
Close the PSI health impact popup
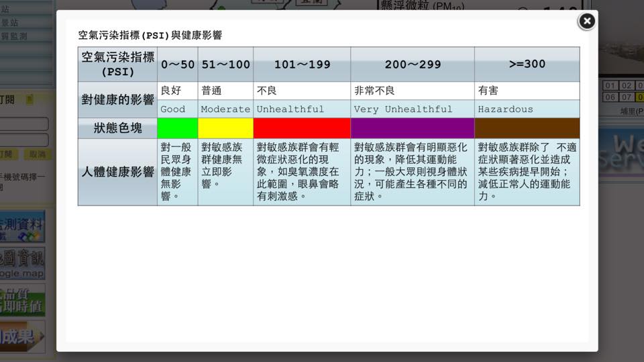tap(586, 21)
